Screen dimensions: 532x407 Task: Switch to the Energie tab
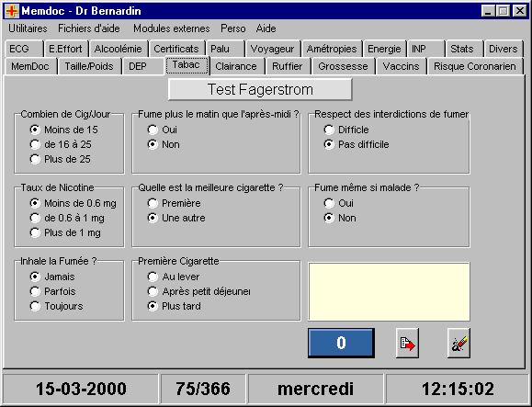(384, 49)
